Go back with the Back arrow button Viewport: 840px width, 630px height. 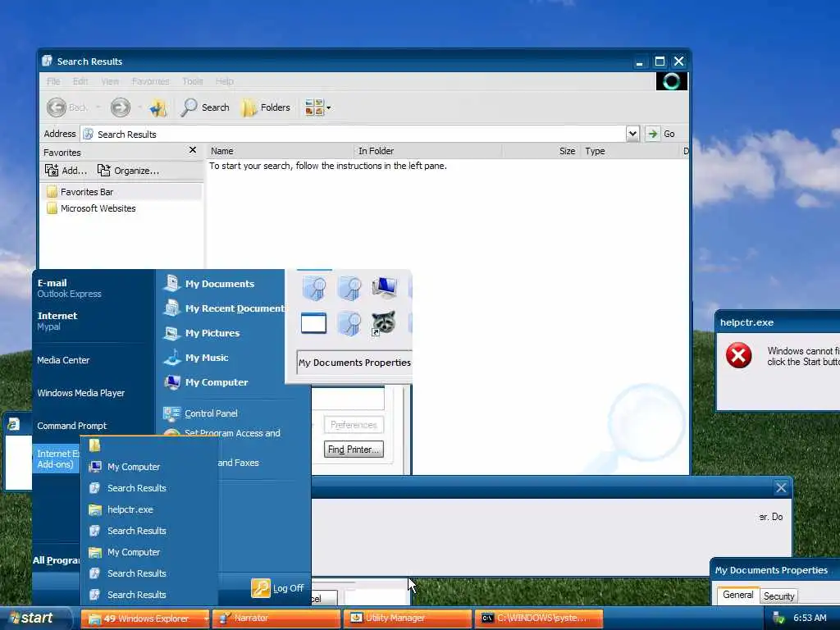point(57,107)
